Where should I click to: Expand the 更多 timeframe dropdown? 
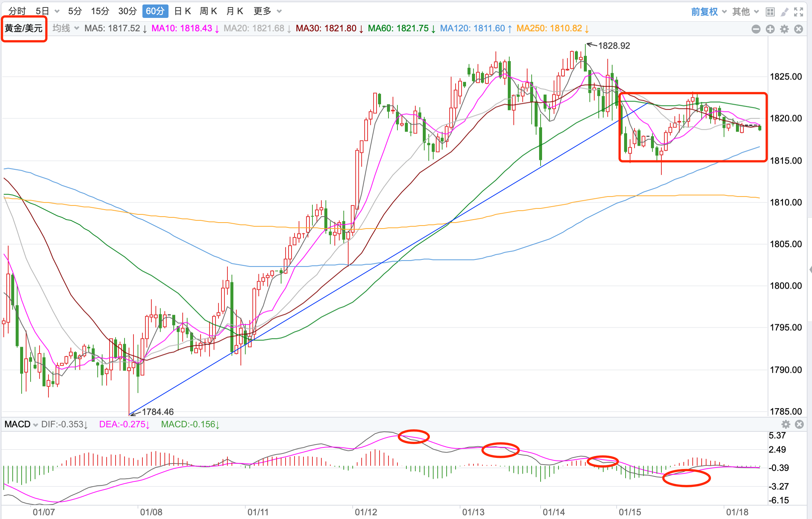click(267, 11)
